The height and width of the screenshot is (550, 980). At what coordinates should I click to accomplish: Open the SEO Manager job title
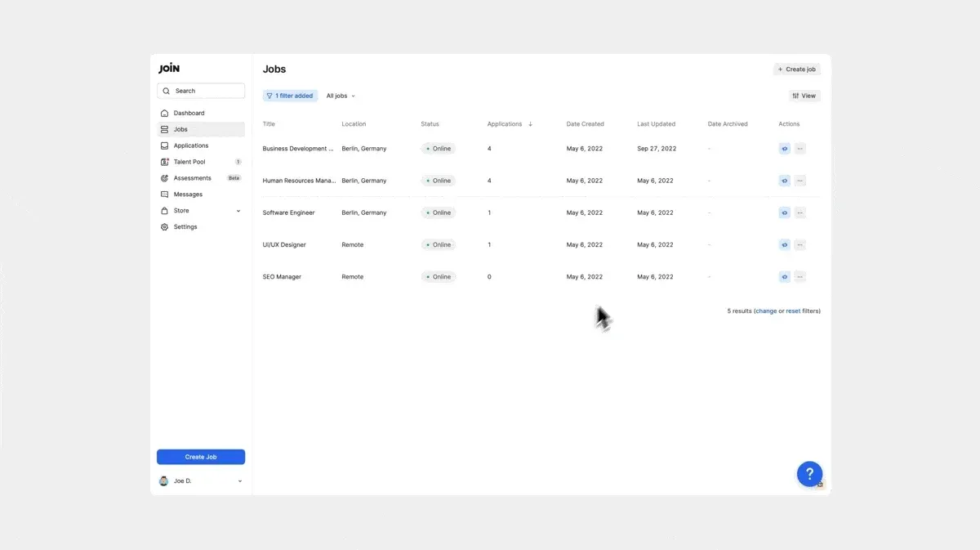[282, 277]
